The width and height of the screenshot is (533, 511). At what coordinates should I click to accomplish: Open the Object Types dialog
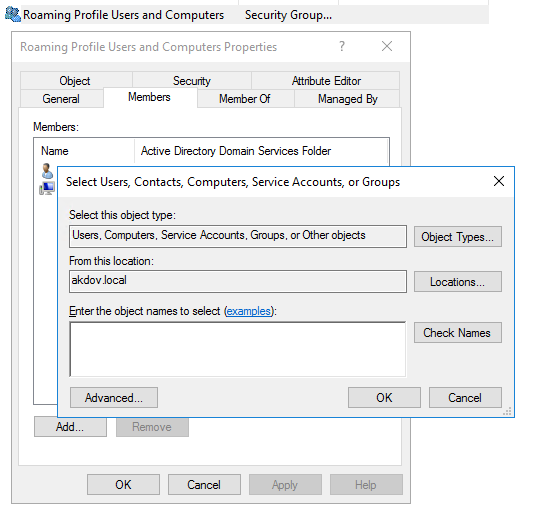458,237
